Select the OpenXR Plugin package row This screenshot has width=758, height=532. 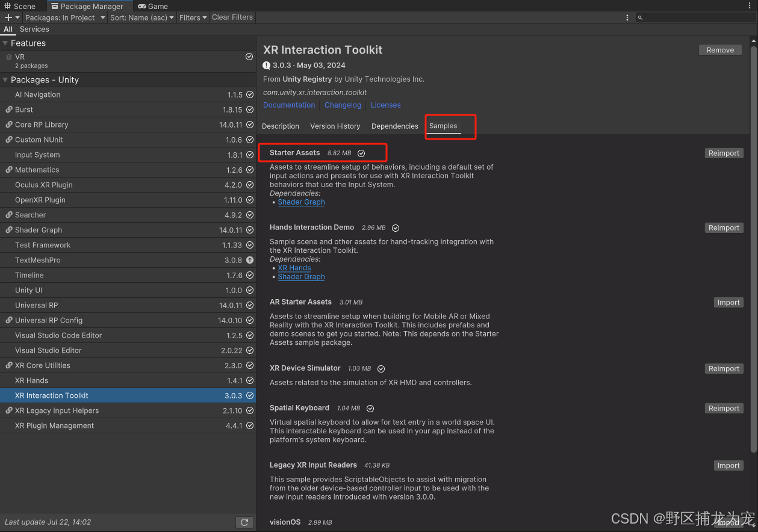128,200
